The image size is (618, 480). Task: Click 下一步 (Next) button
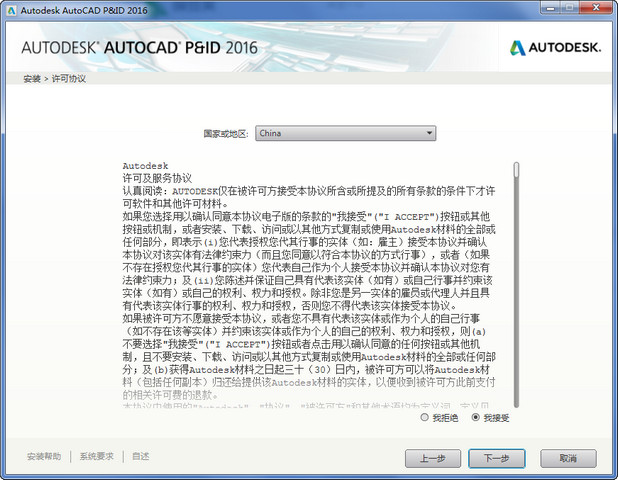[497, 458]
